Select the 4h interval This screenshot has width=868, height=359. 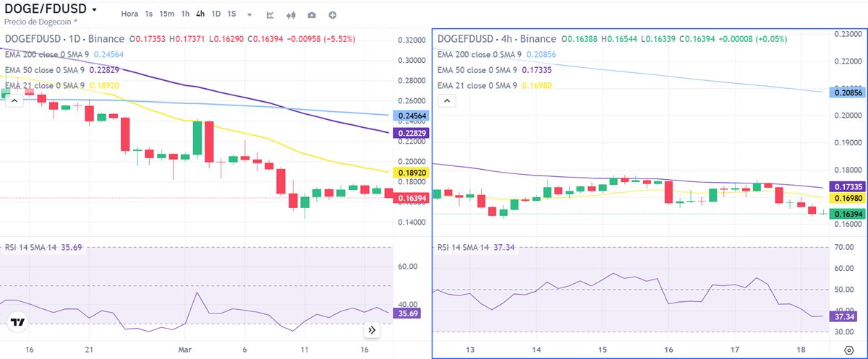[x=200, y=14]
